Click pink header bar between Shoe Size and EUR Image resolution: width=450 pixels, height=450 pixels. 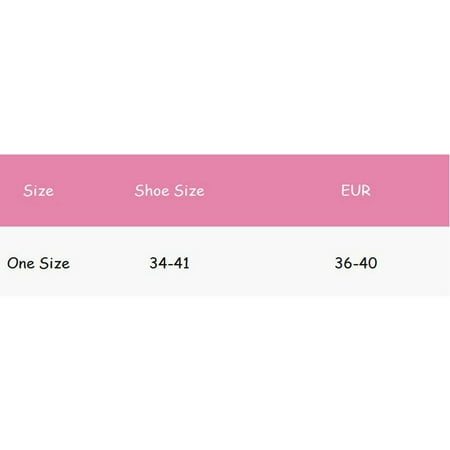coord(273,191)
